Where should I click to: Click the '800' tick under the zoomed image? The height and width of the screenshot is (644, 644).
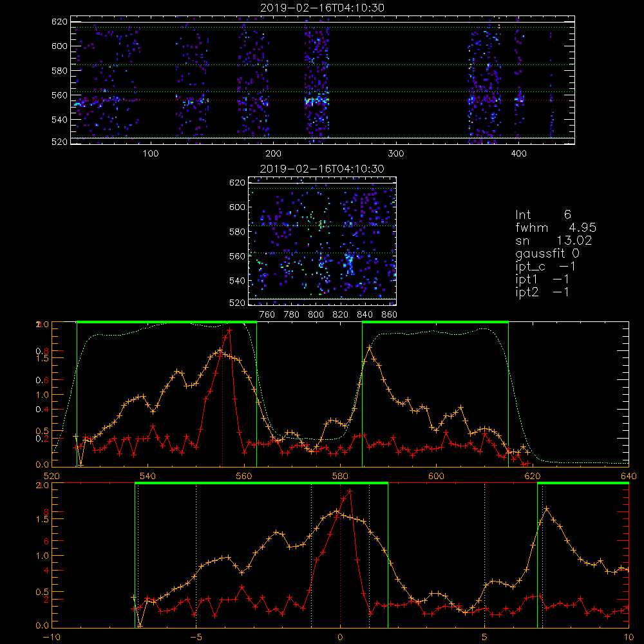coord(316,315)
